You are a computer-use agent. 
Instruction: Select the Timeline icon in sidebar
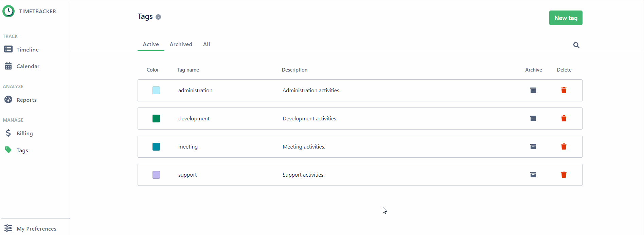[x=8, y=49]
